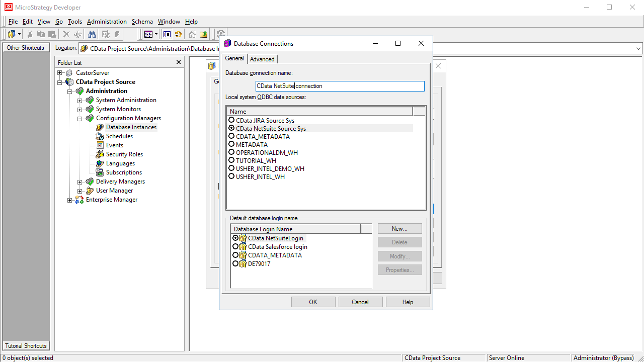Choose the DE79017 database login

(235, 263)
